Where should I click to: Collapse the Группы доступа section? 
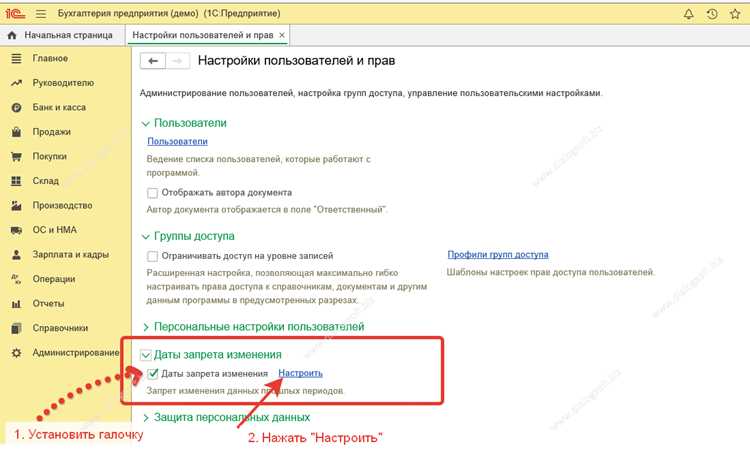tap(145, 237)
